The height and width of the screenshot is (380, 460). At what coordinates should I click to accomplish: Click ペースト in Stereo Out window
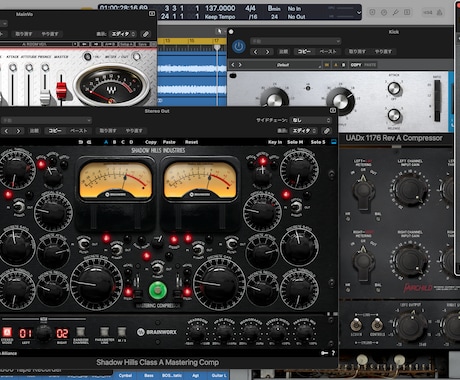click(79, 131)
